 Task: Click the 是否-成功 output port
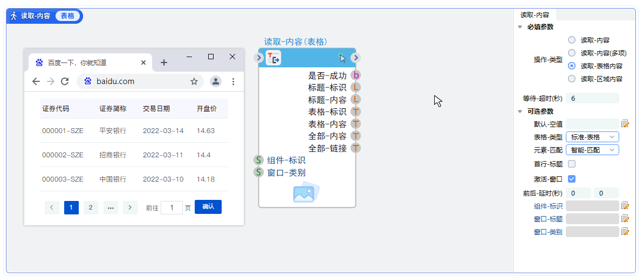click(355, 75)
